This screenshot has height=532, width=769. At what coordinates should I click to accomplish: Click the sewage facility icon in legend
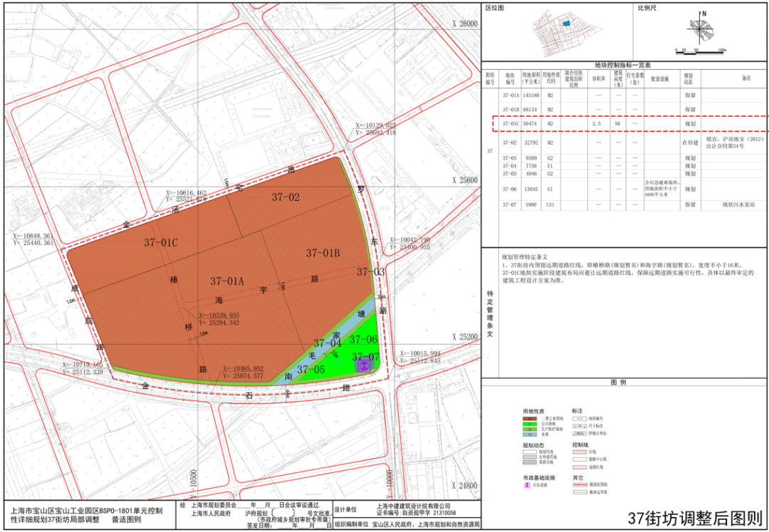528,484
